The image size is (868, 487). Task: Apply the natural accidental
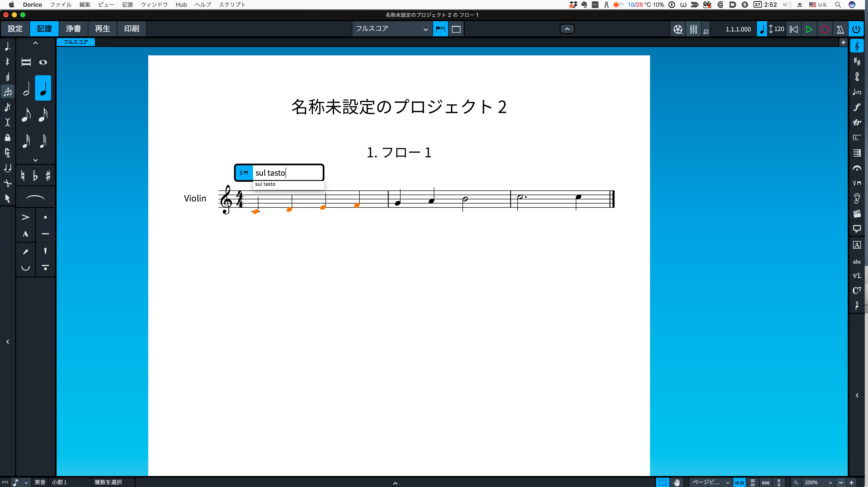[23, 175]
